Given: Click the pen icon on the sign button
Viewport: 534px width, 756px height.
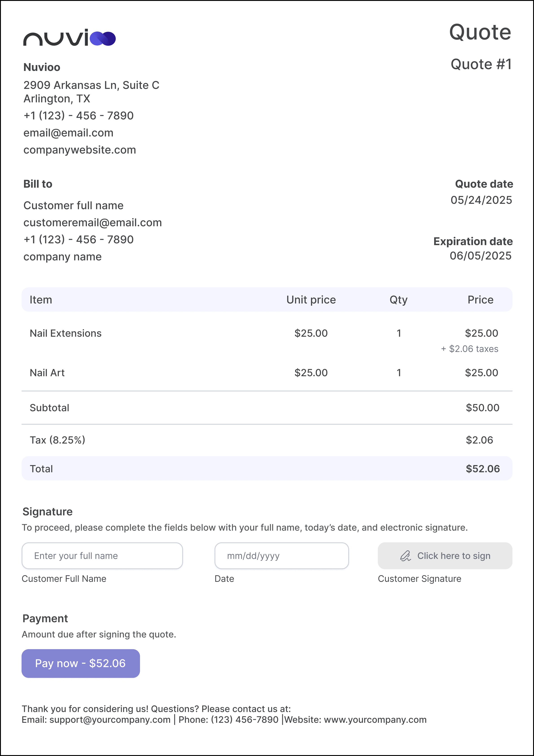Looking at the screenshot, I should [405, 556].
